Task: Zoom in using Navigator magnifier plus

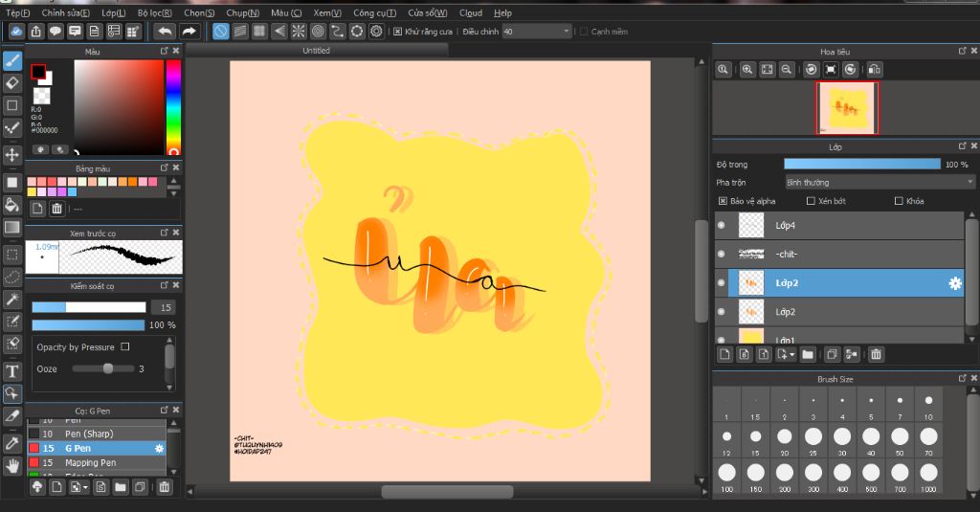Action: pyautogui.click(x=747, y=70)
